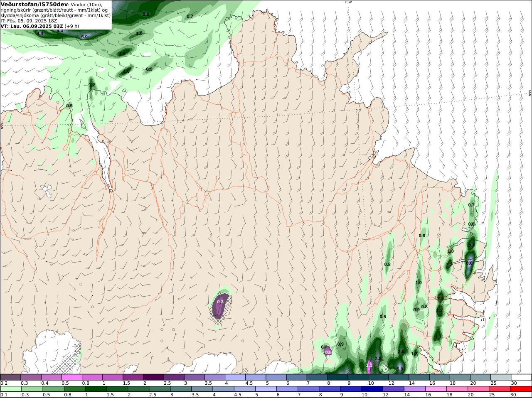This screenshot has height=398, width=532.
Task: Click the 0.2 label on the snow scale
Action: pyautogui.click(x=4, y=383)
